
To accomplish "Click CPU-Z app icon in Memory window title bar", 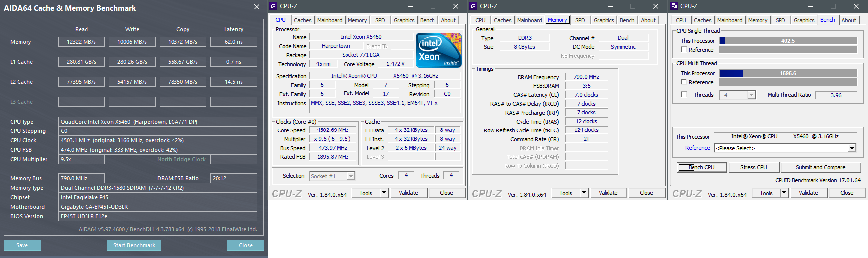I will click(x=473, y=6).
